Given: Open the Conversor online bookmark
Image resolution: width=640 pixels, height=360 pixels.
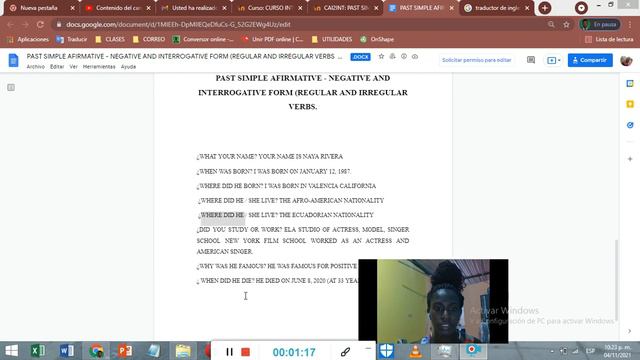Looking at the screenshot, I should pyautogui.click(x=203, y=39).
